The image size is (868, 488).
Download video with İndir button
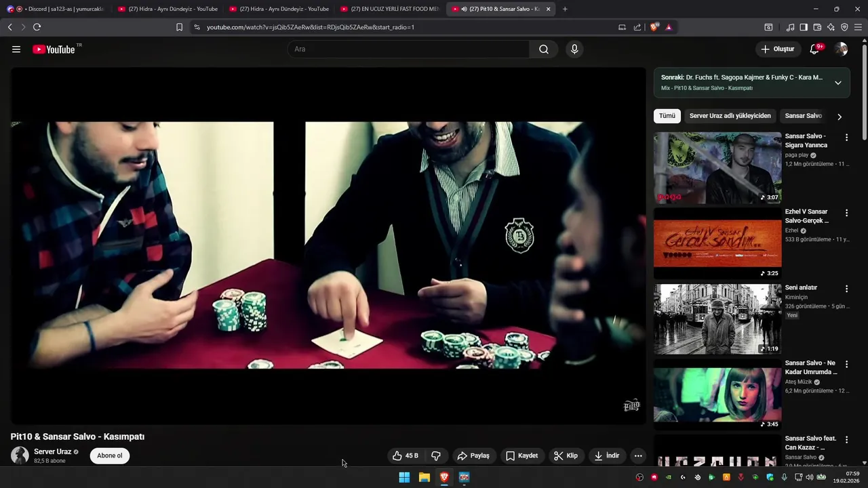pos(607,455)
